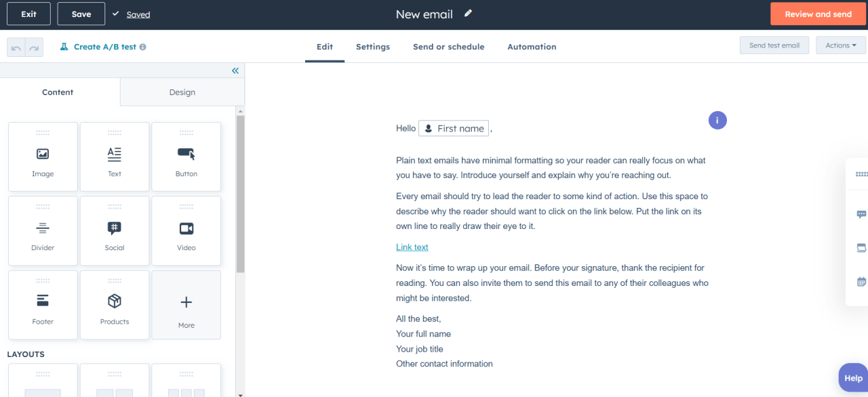Add a Button block

click(186, 156)
